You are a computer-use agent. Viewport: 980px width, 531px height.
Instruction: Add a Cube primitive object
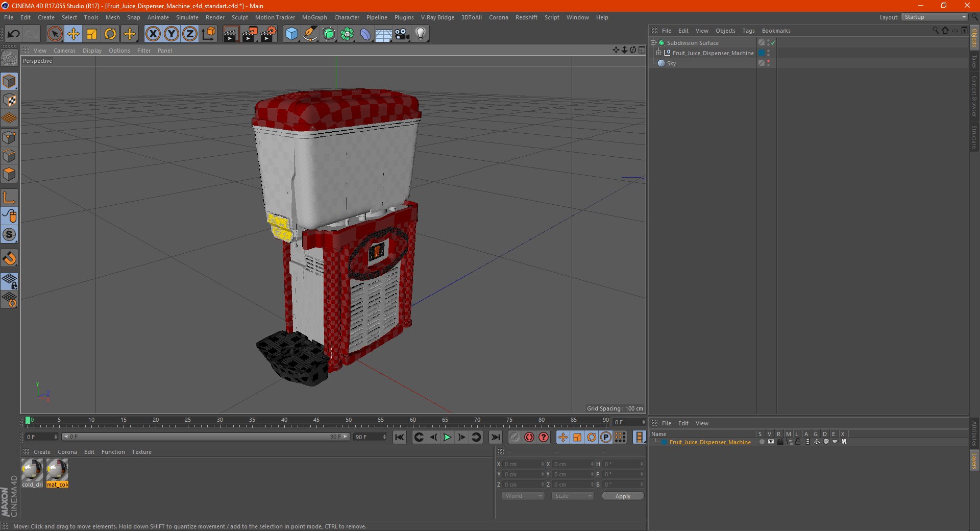291,34
